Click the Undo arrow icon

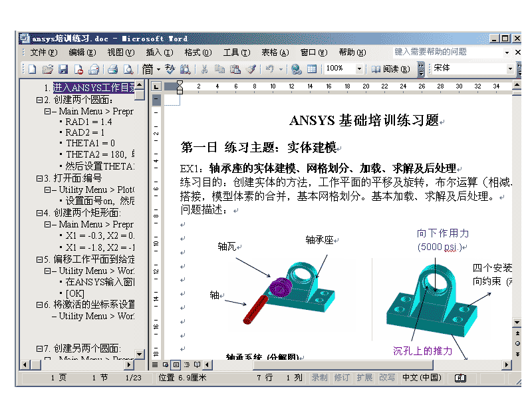pos(270,69)
